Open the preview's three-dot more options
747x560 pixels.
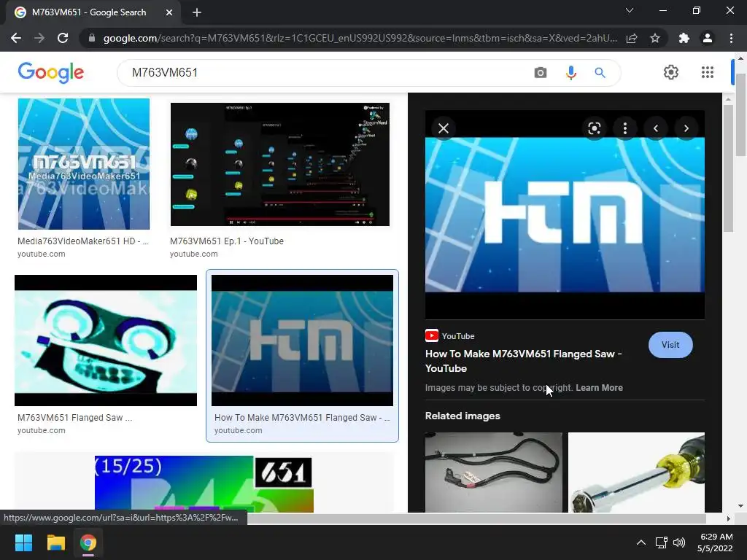(625, 128)
